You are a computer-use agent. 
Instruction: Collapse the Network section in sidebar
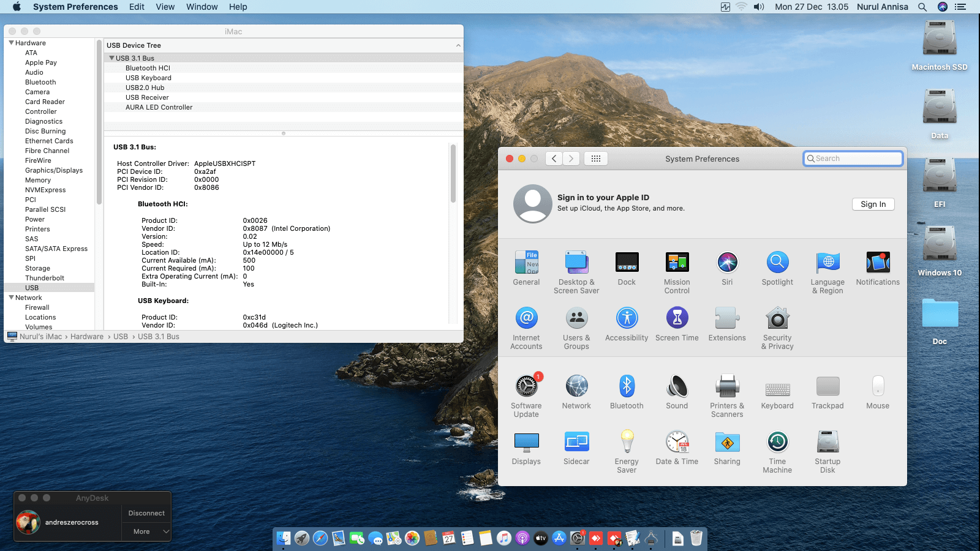click(11, 298)
